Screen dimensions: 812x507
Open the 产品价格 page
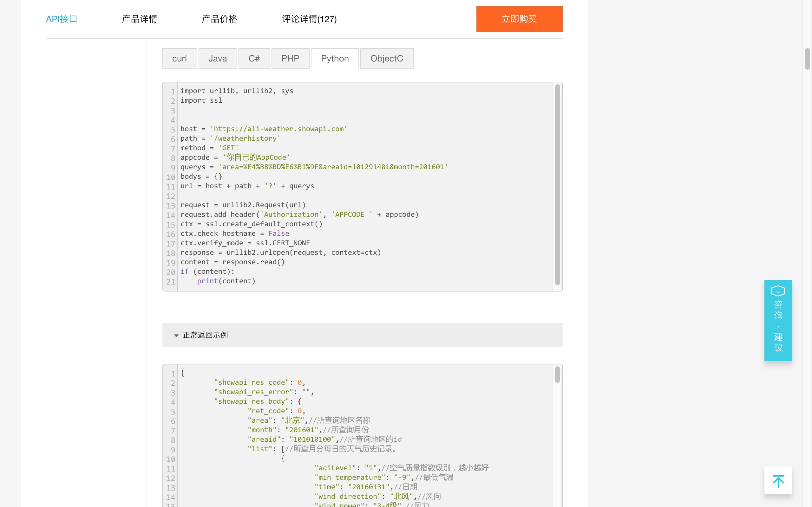click(x=219, y=19)
